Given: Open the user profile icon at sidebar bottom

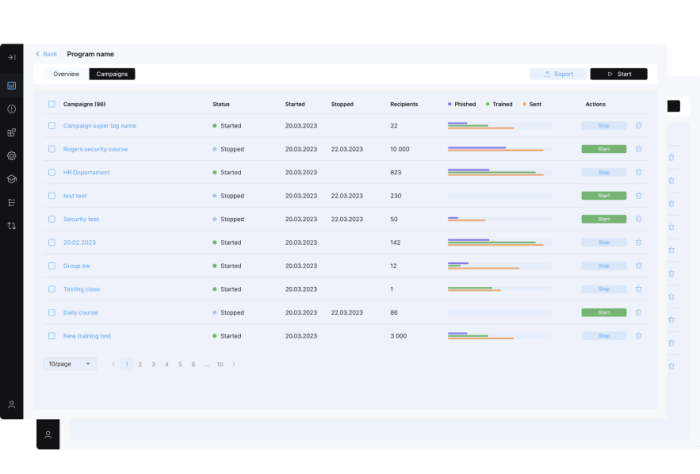Looking at the screenshot, I should coord(12,404).
